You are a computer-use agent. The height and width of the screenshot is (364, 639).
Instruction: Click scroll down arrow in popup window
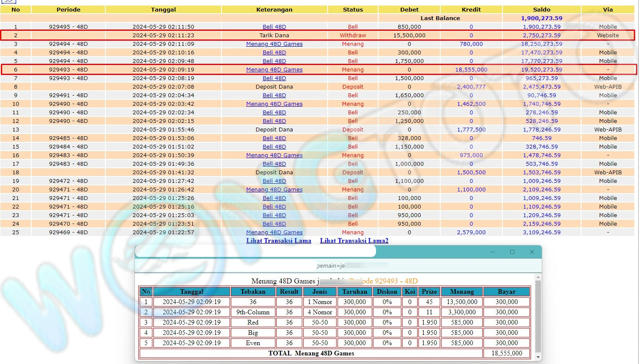538,357
